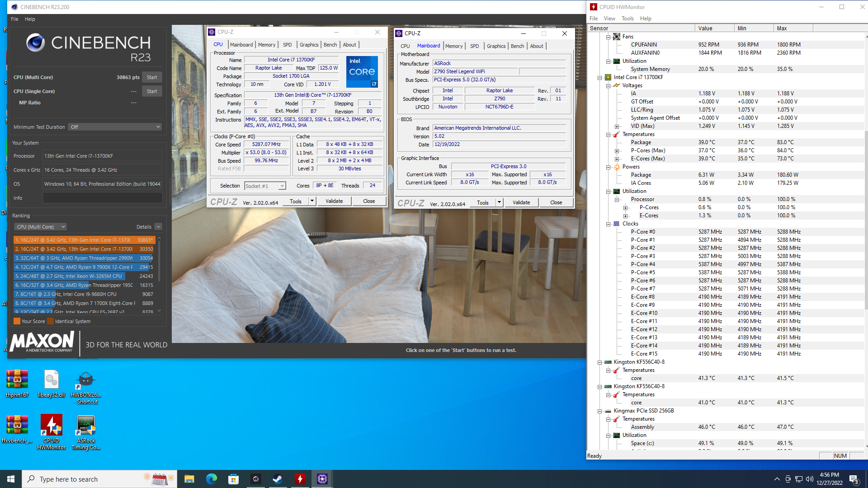Collapse the Clocks tree node
The width and height of the screenshot is (868, 488).
tap(609, 224)
